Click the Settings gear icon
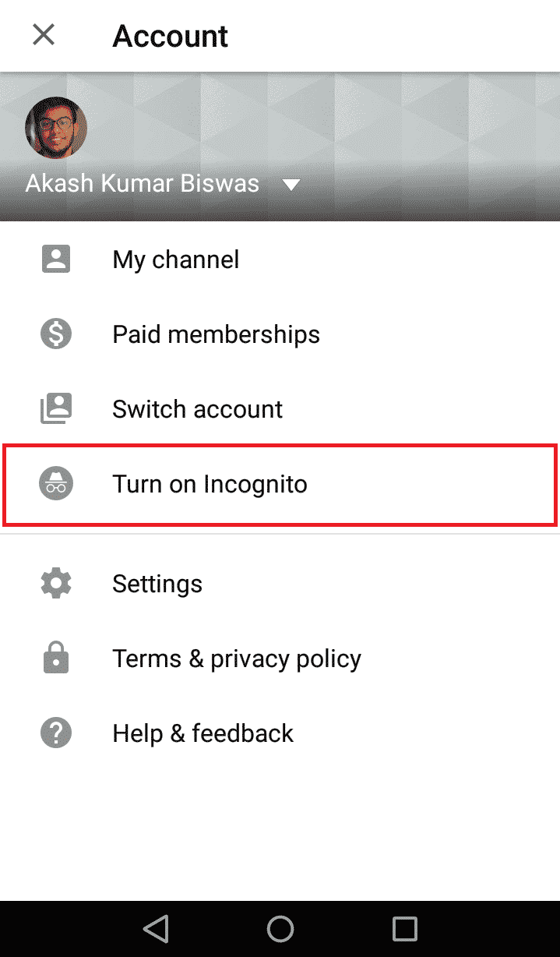This screenshot has height=957, width=560. (x=56, y=584)
